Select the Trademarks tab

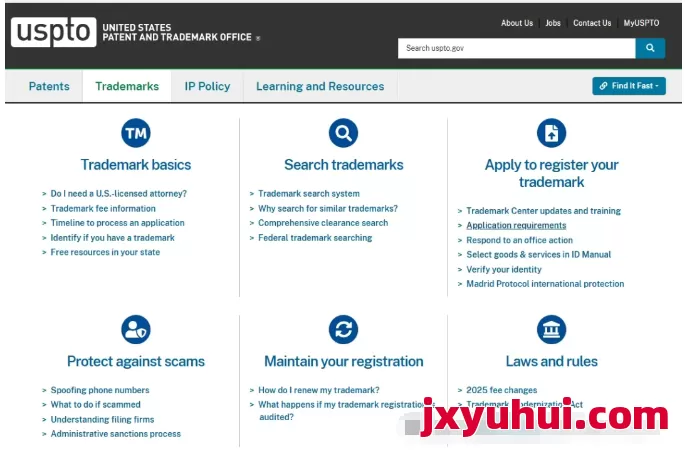127,86
